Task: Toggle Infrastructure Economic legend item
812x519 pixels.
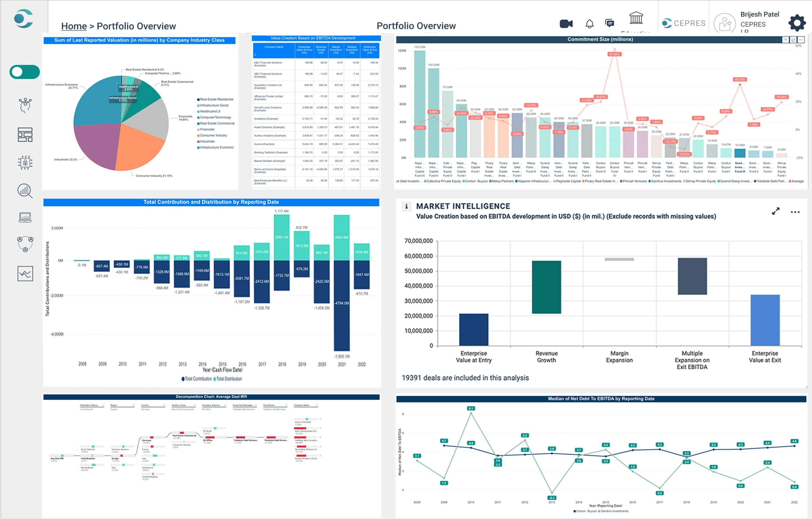Action: click(215, 147)
